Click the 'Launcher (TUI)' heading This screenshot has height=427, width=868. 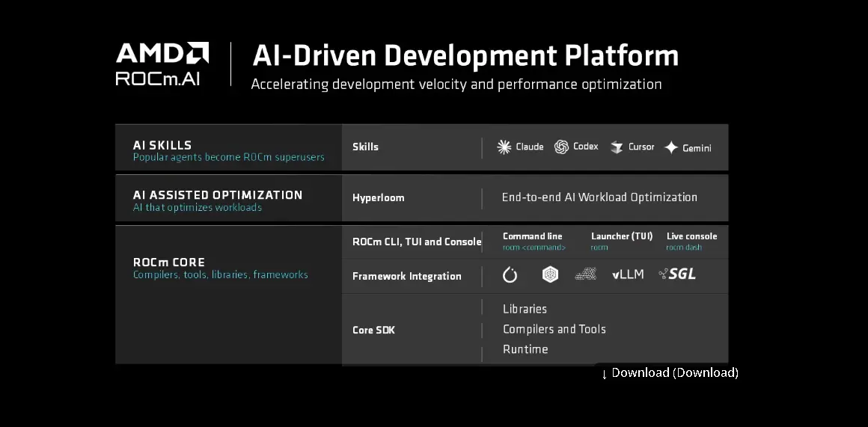tap(622, 236)
